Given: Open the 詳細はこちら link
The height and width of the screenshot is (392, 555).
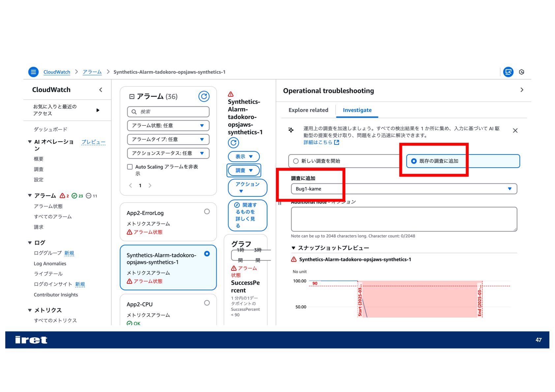Looking at the screenshot, I should [x=318, y=142].
